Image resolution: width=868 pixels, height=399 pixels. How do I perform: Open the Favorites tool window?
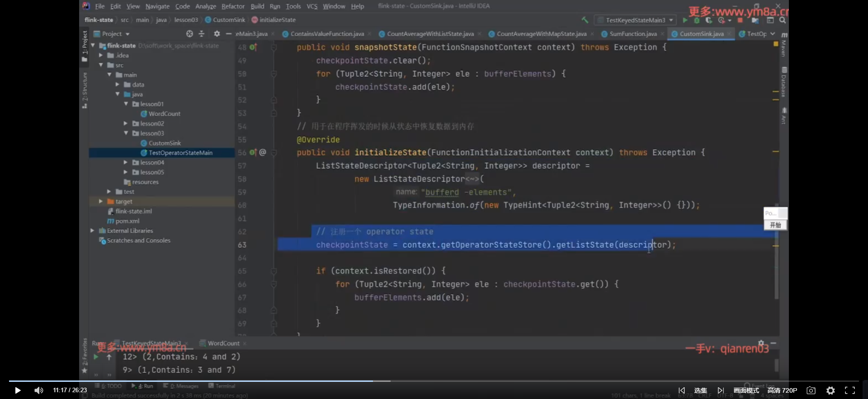coord(85,356)
